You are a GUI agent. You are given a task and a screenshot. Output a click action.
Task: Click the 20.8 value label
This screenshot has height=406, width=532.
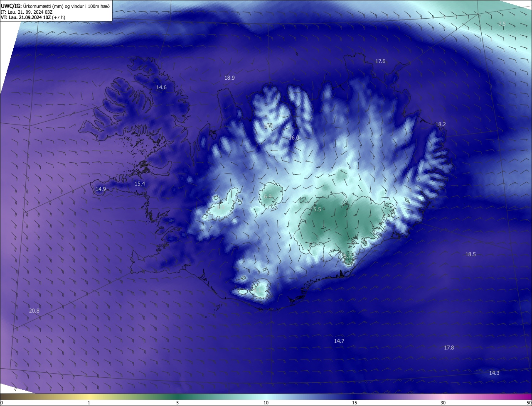[x=34, y=311]
